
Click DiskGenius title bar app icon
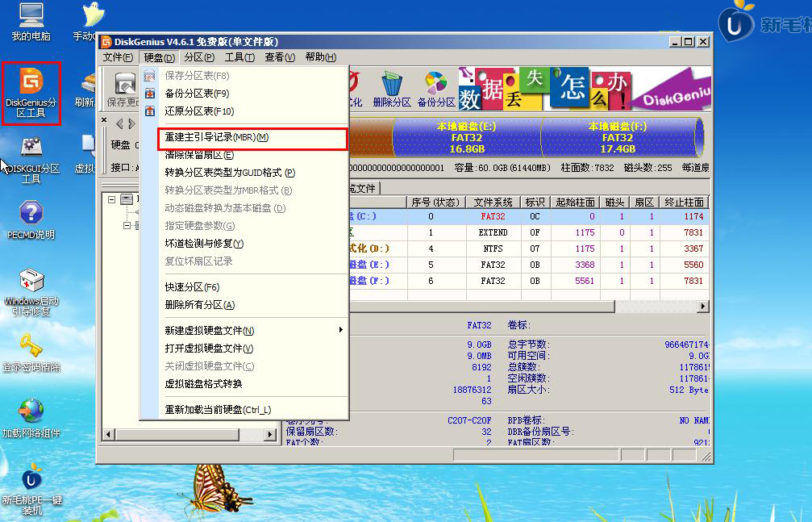tap(106, 42)
